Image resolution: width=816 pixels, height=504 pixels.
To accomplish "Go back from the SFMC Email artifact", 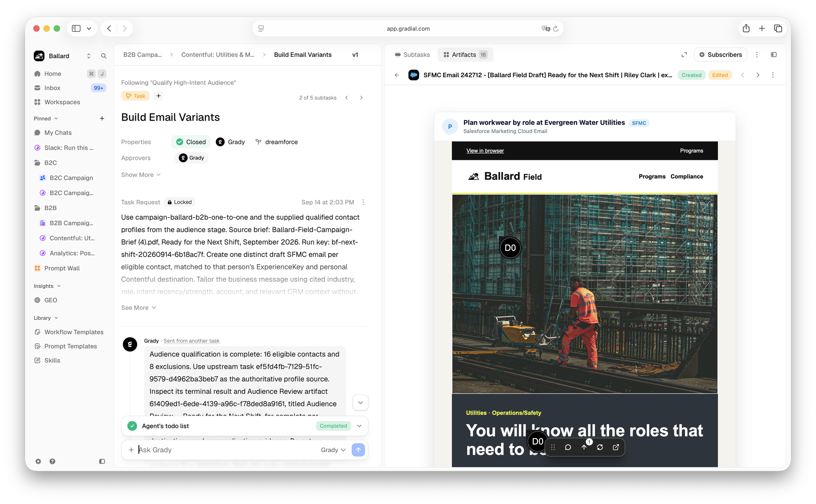I will pyautogui.click(x=397, y=75).
